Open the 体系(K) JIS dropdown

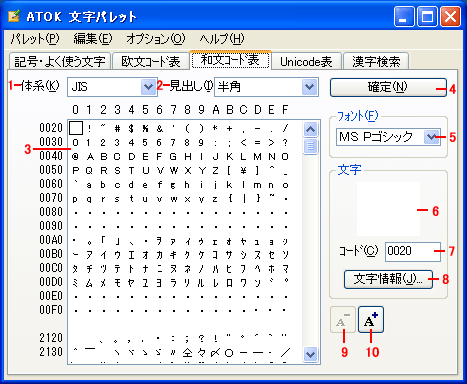point(148,87)
